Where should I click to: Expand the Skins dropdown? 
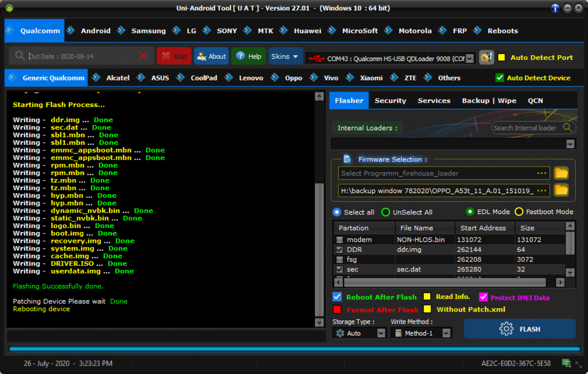[285, 57]
